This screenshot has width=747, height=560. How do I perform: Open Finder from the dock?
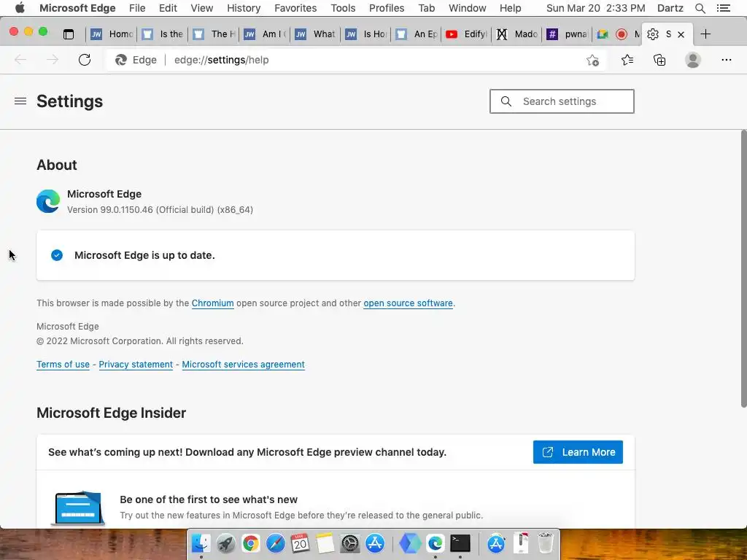[201, 542]
